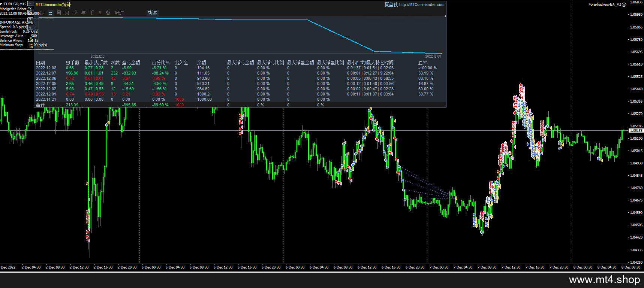The height and width of the screenshot is (288, 644).
Task: Click the -832.93 profit/loss value
Action: click(129, 73)
